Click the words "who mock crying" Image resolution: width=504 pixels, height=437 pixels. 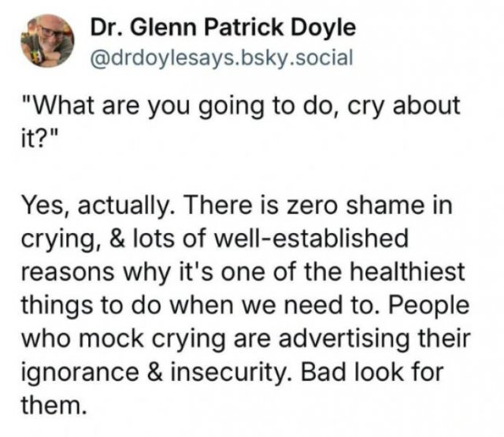coord(124,339)
